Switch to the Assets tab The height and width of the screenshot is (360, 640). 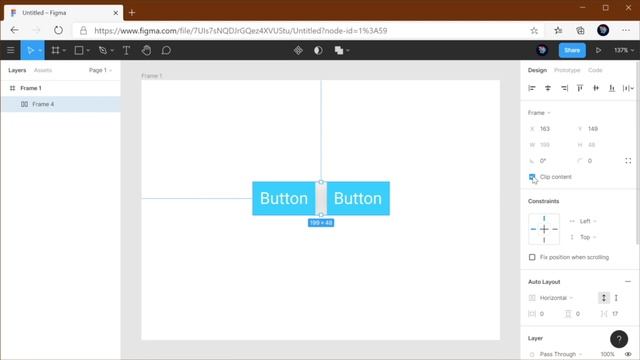[43, 70]
